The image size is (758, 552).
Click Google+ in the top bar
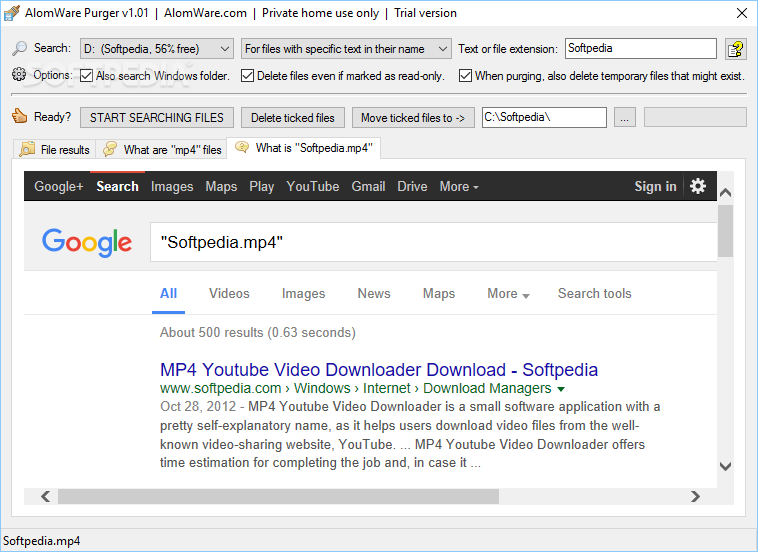(59, 187)
